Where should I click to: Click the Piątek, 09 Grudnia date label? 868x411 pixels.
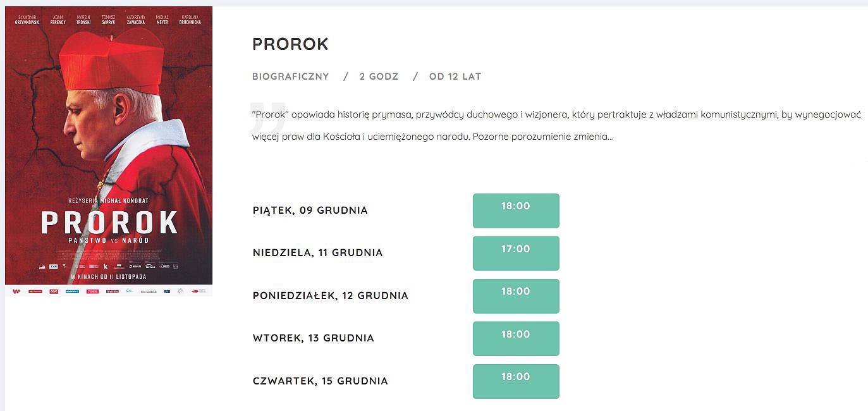[x=310, y=210]
